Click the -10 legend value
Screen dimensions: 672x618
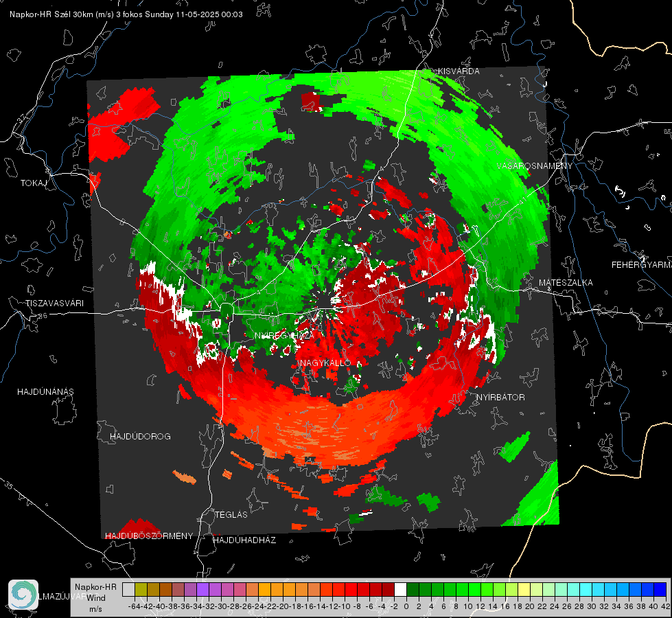coord(345,606)
